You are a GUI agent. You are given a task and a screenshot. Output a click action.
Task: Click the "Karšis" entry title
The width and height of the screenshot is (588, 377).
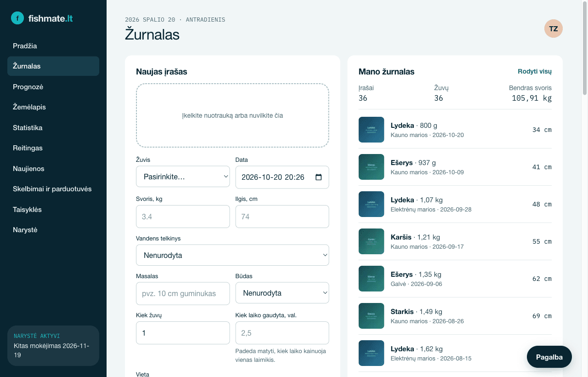401,237
